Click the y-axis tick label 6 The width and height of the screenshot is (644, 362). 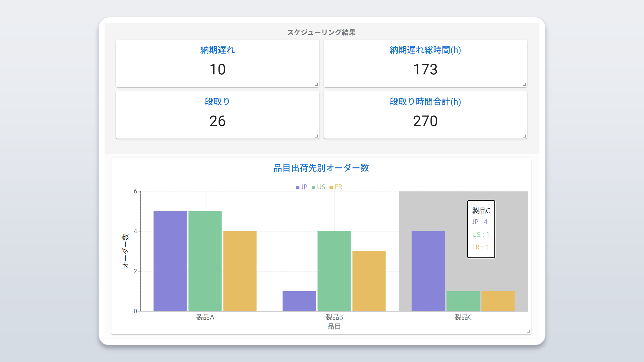pos(135,191)
